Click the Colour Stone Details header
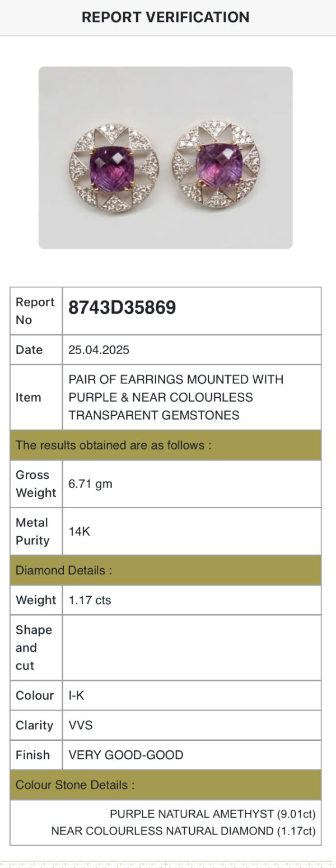The image size is (336, 868). 166,785
